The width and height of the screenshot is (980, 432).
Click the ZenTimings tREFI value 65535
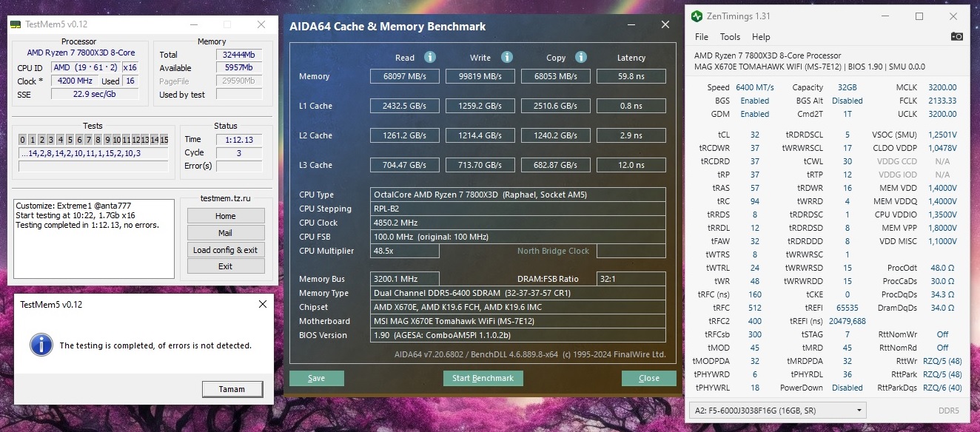tap(848, 308)
